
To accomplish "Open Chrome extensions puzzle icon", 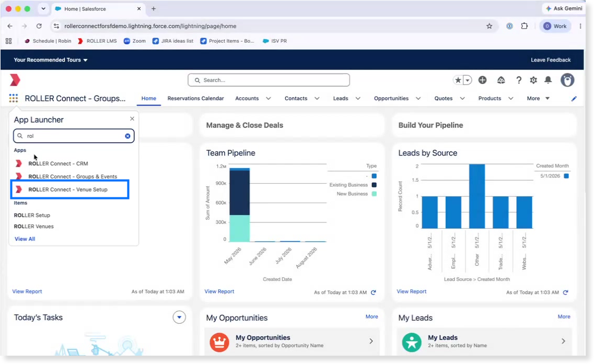I will click(525, 26).
